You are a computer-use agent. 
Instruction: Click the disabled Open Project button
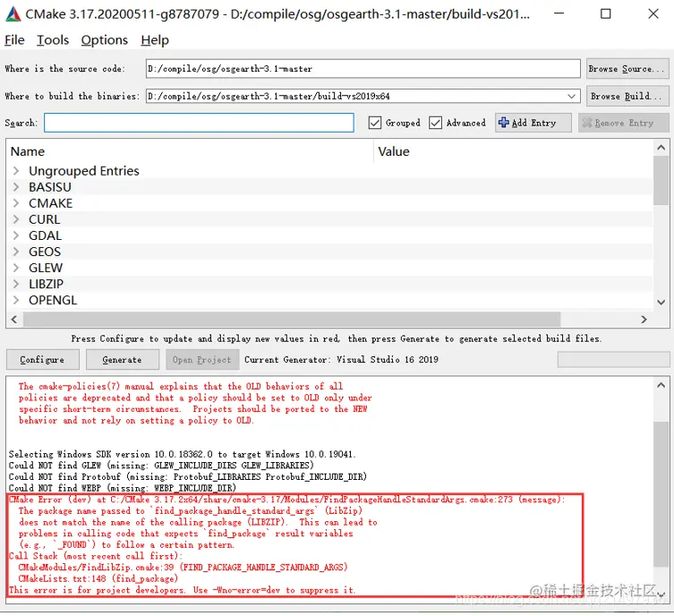(202, 359)
